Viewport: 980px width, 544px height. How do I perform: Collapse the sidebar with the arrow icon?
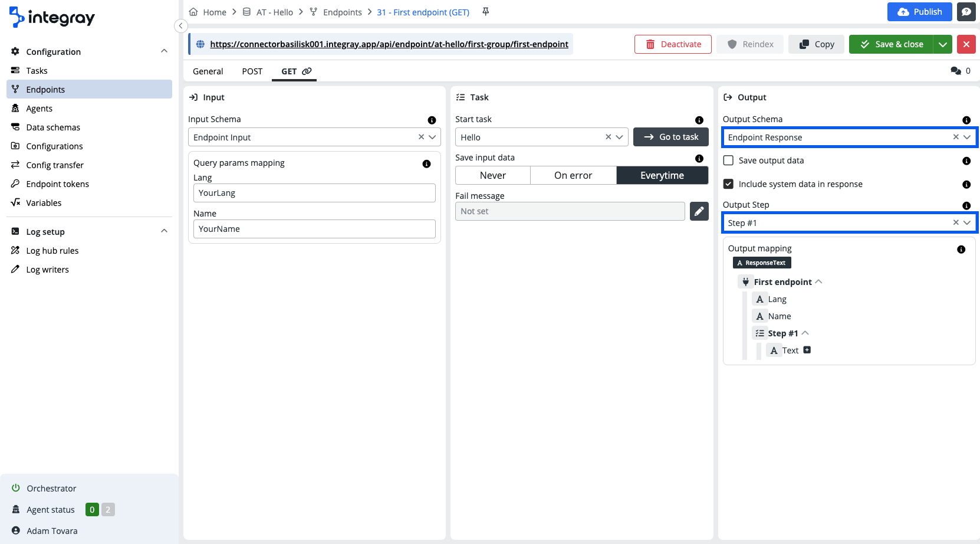(x=181, y=26)
